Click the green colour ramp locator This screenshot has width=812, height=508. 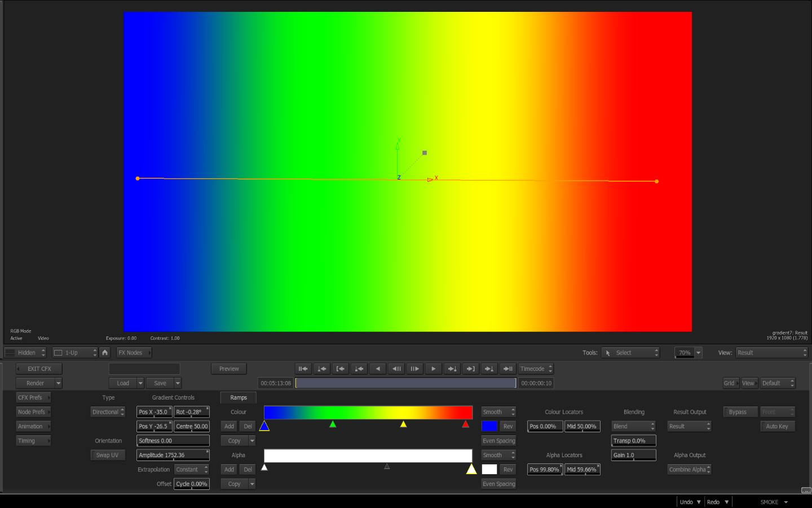(x=333, y=424)
